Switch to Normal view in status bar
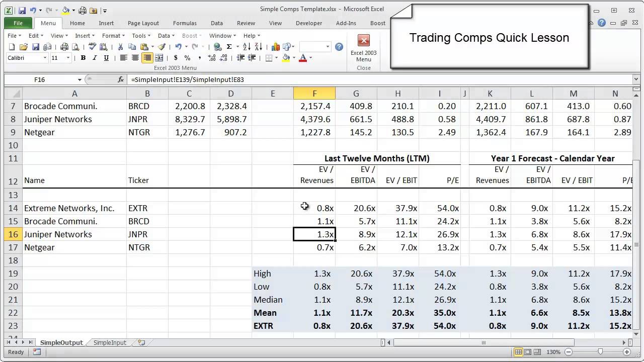The image size is (644, 362). coord(518,352)
